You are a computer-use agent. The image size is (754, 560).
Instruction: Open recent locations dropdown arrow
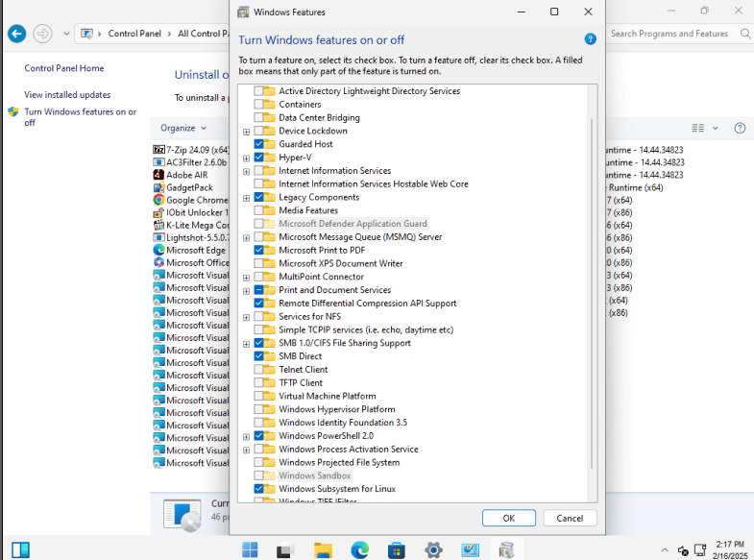click(66, 34)
